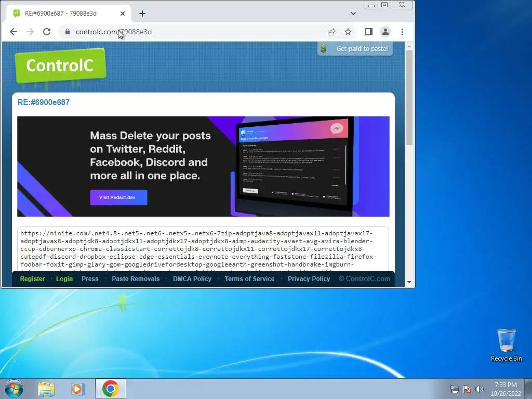The width and height of the screenshot is (532, 399).
Task: Click the page scrollbar down arrow
Action: point(409,282)
